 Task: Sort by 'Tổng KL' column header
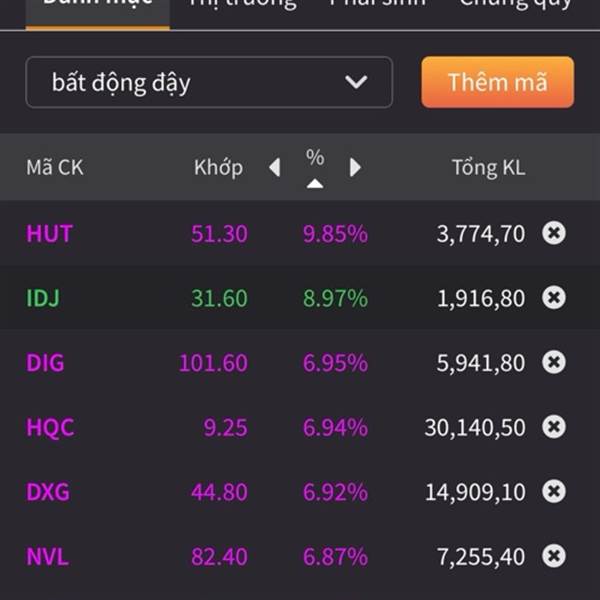(489, 168)
